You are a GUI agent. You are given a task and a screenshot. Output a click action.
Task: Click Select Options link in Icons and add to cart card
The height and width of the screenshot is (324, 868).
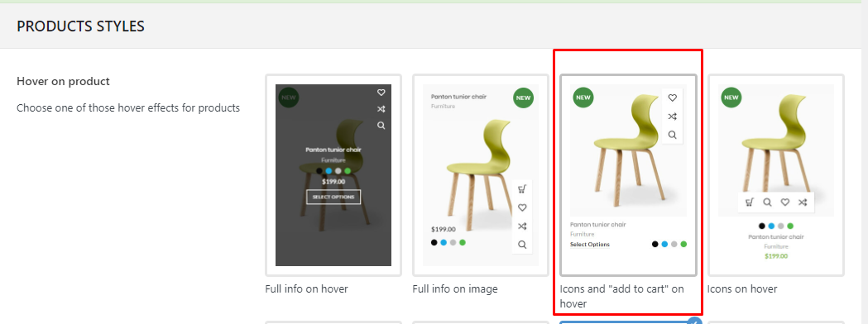(x=589, y=245)
